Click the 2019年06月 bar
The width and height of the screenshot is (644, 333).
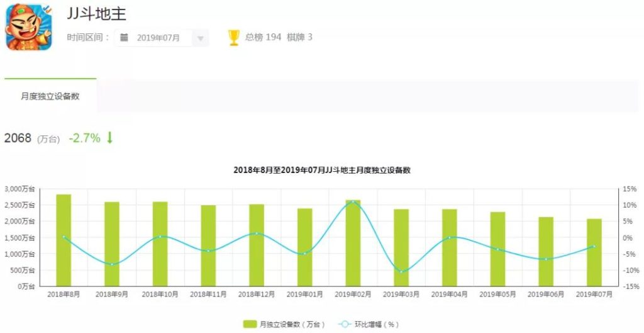546,252
